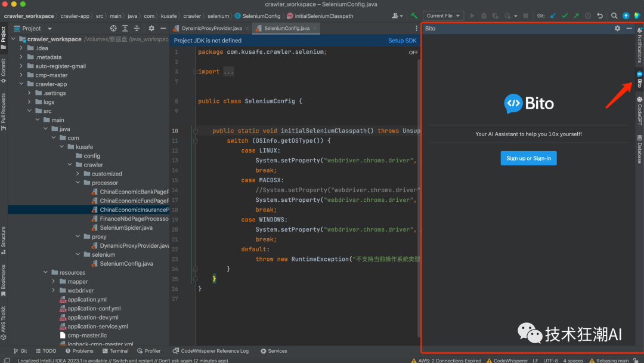Viewport: 644px width, 363px height.
Task: Click the Setup SDK link
Action: (402, 41)
